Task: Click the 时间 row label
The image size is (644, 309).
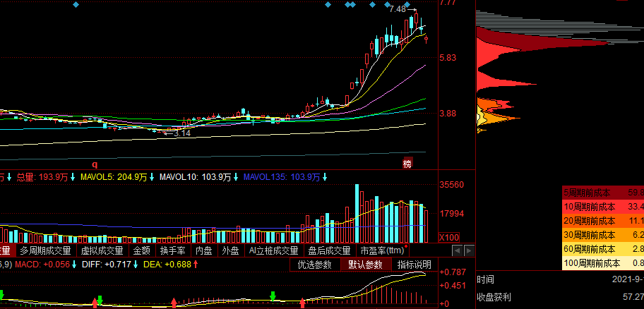Action: 485,280
